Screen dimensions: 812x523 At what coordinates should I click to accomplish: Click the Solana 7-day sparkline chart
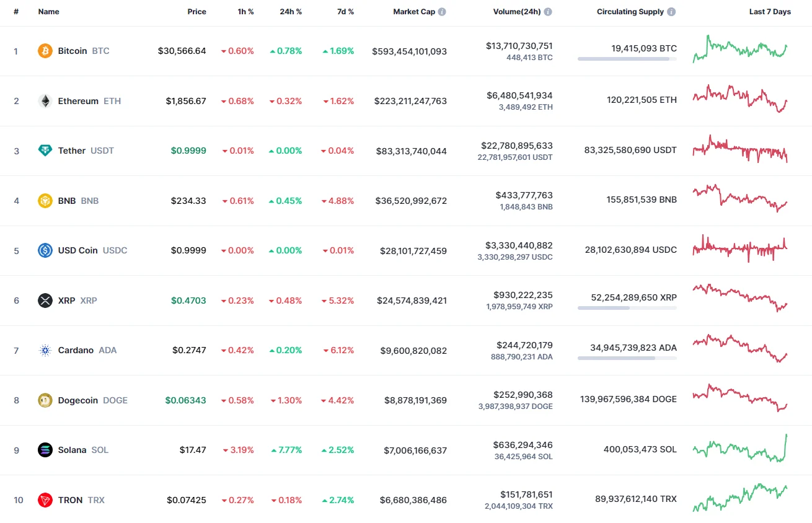pyautogui.click(x=739, y=450)
